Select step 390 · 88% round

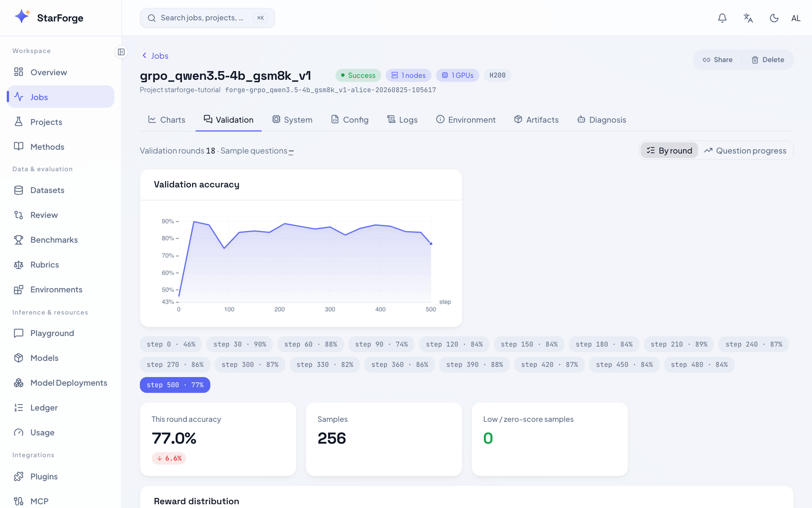coord(474,365)
